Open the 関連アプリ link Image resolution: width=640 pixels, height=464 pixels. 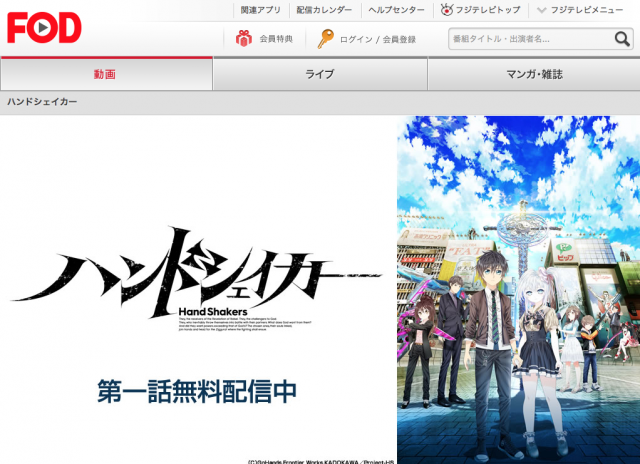(x=260, y=10)
